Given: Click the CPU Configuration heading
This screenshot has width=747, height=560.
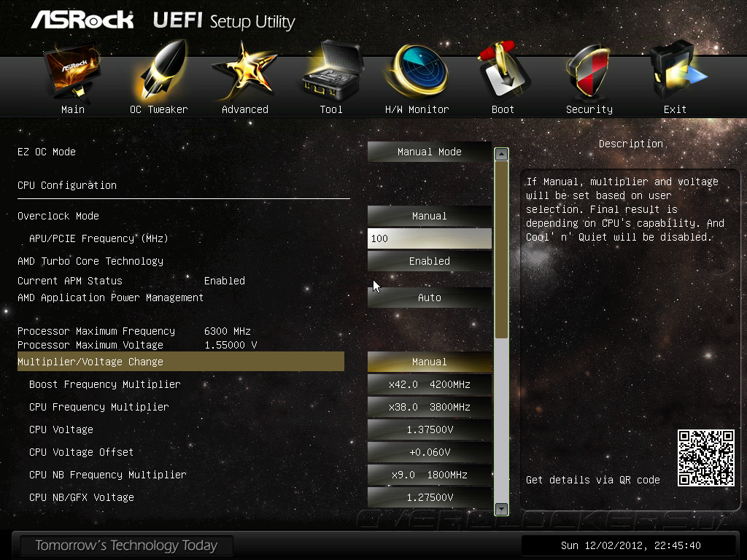Looking at the screenshot, I should click(67, 185).
